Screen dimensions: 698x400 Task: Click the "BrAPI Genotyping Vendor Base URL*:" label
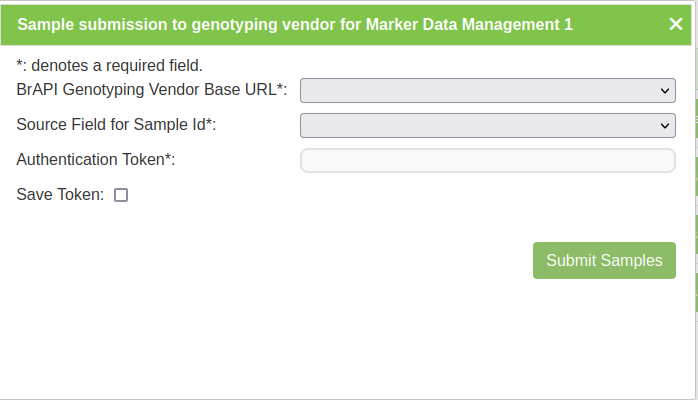tap(152, 90)
